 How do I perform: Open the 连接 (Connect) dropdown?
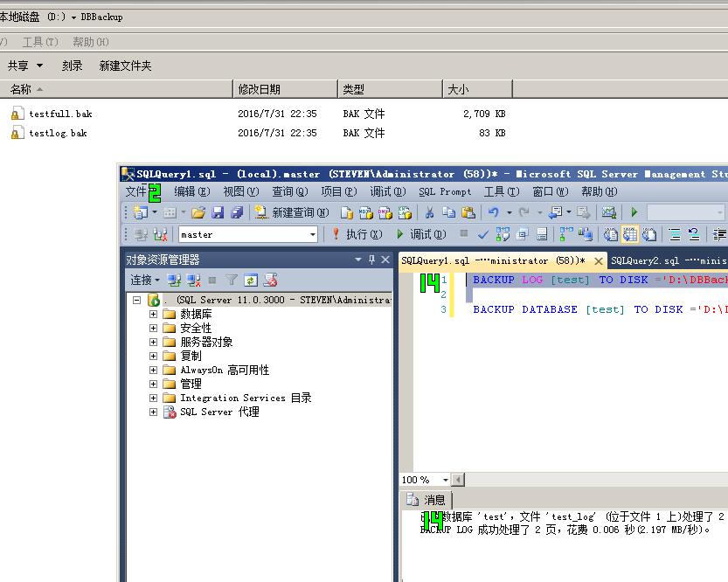click(x=145, y=280)
